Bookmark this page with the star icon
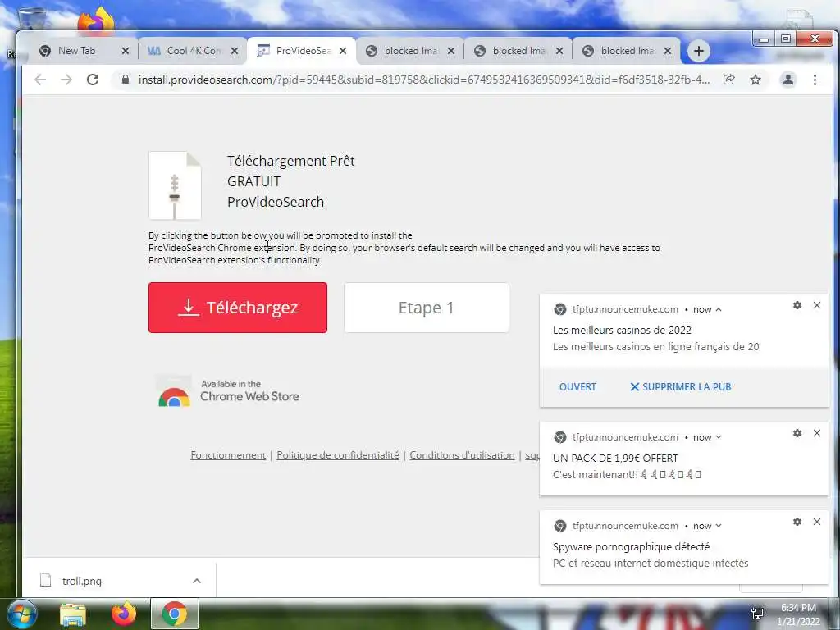The height and width of the screenshot is (630, 840). 756,80
